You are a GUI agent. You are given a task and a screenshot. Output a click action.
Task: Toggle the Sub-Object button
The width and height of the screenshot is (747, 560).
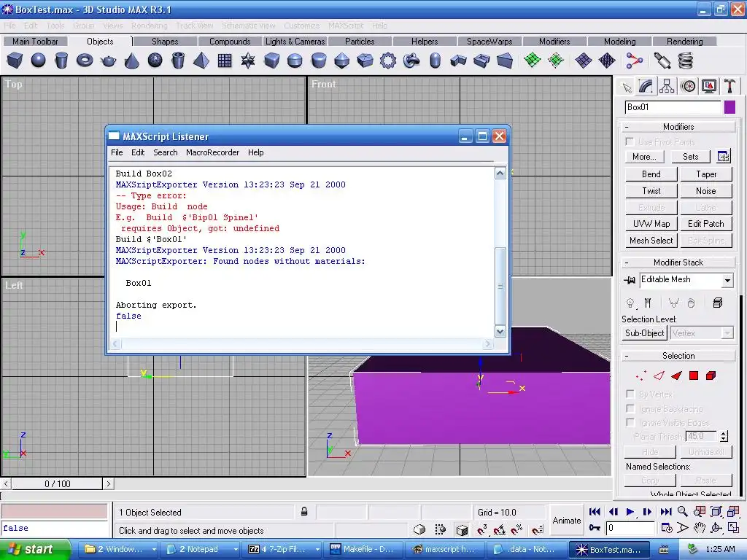(x=644, y=332)
